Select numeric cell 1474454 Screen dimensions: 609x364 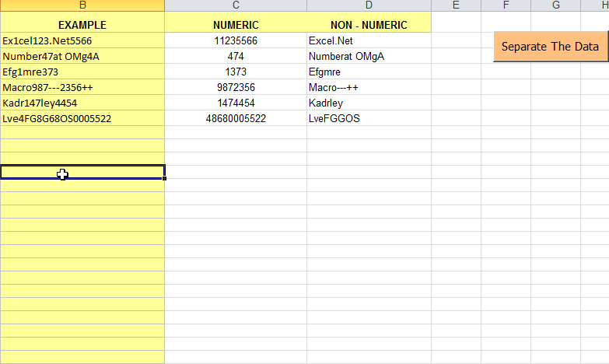236,103
